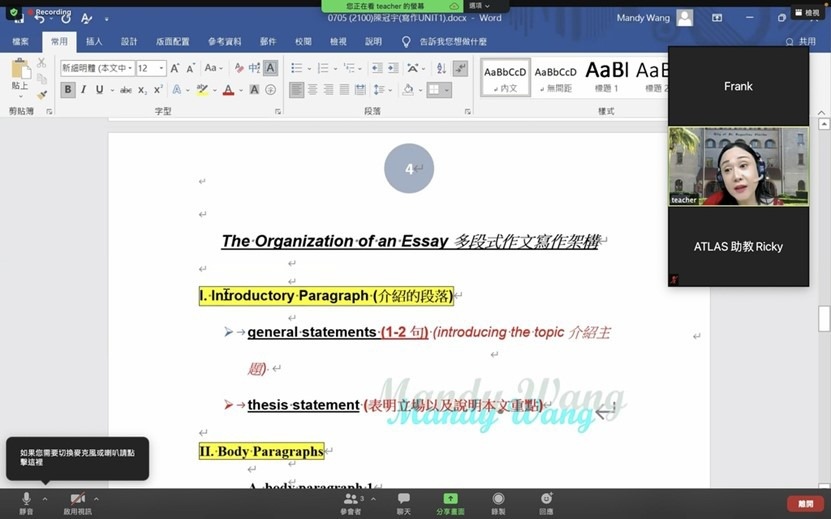Click the Decrease Indent icon
The width and height of the screenshot is (831, 519).
click(x=377, y=68)
